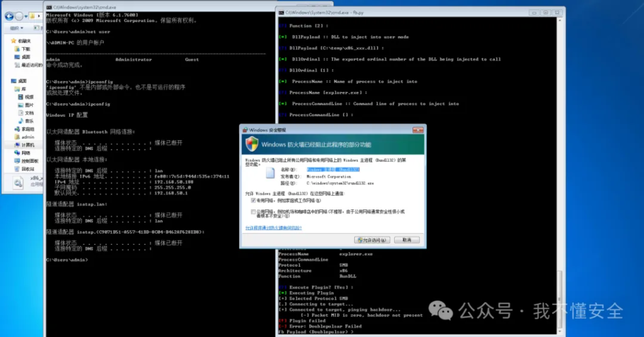The image size is (644, 337).
Task: Click the fb.py cmd window's title bar icon
Action: coord(281,13)
